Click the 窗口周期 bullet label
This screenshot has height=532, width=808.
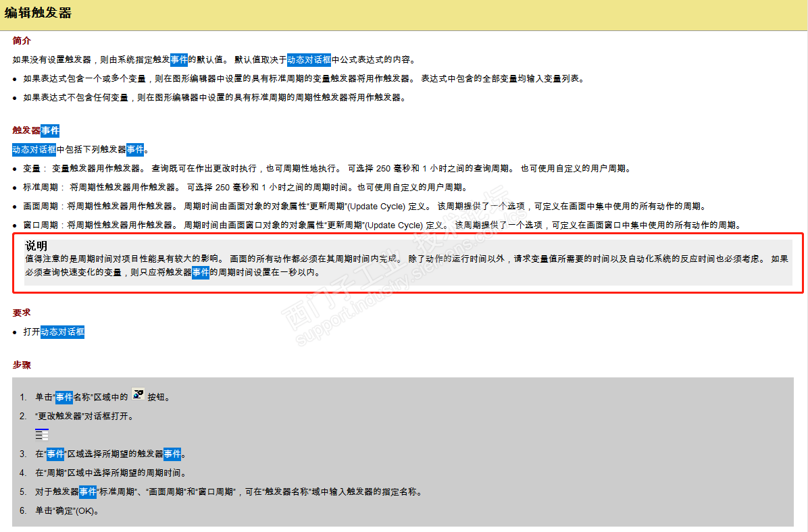40,225
